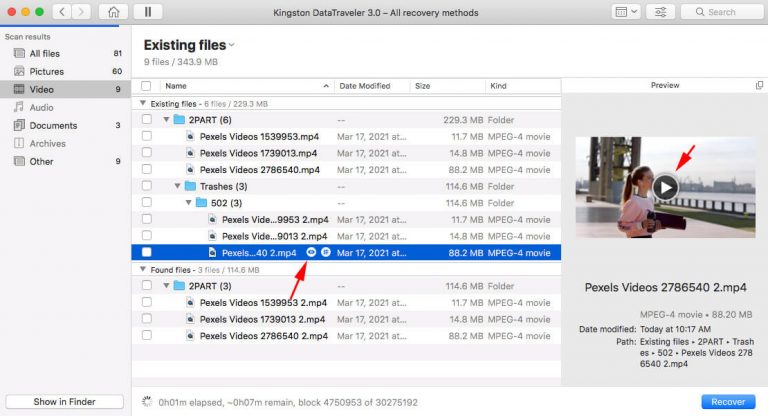The height and width of the screenshot is (416, 768).
Task: Click file icon of Pexels Videos 1739013.mp4
Action: pyautogui.click(x=191, y=153)
